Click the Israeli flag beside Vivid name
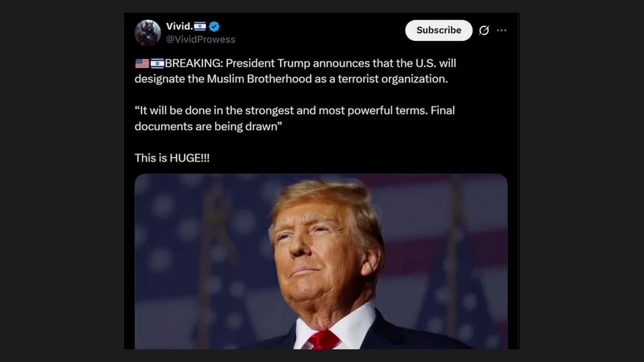This screenshot has height=362, width=644. pyautogui.click(x=200, y=27)
